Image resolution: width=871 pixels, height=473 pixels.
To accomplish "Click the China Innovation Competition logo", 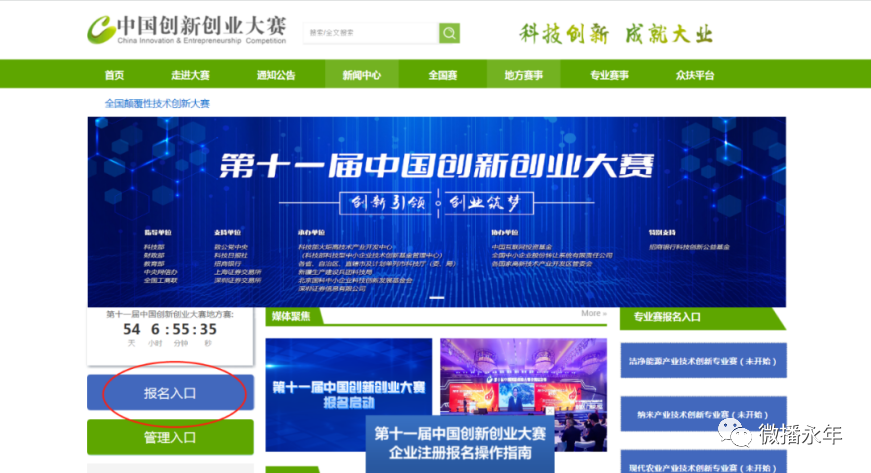I will click(x=187, y=30).
